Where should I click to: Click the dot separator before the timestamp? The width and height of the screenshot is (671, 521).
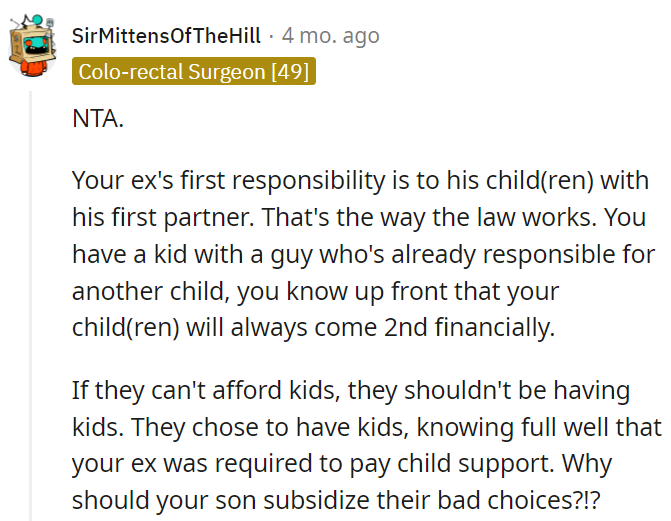[271, 36]
